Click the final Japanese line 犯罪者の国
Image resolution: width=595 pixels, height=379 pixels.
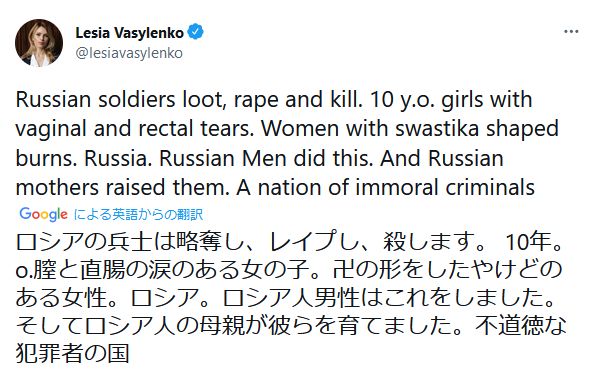tap(72, 354)
